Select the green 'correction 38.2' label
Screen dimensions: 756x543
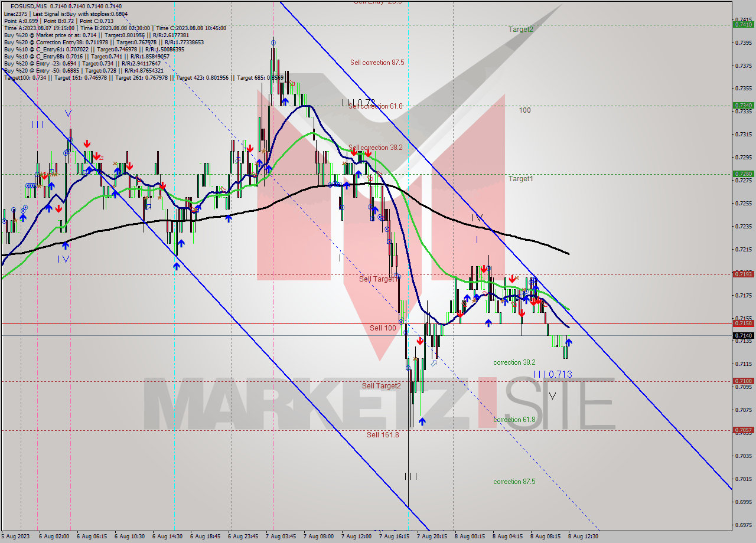pos(514,362)
